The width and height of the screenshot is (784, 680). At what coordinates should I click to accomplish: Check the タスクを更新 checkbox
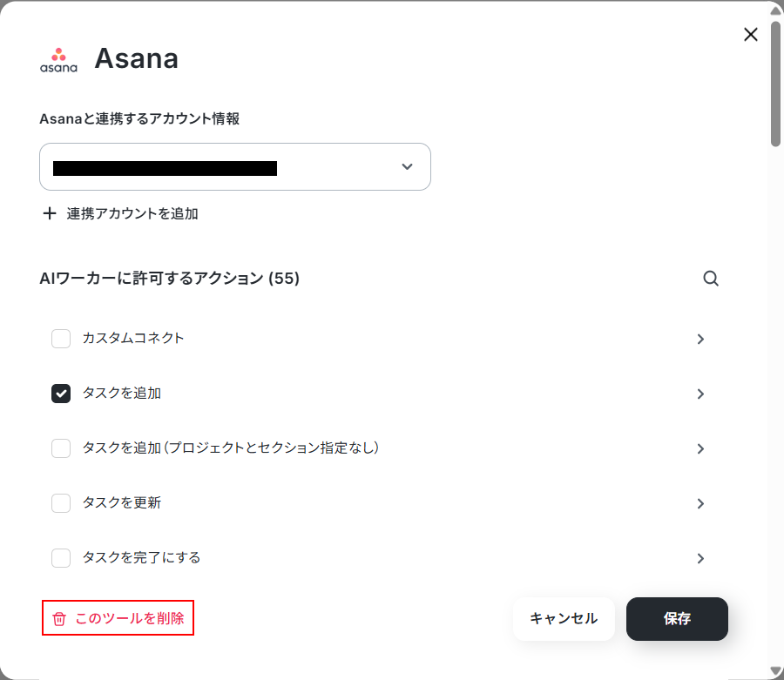pyautogui.click(x=61, y=503)
